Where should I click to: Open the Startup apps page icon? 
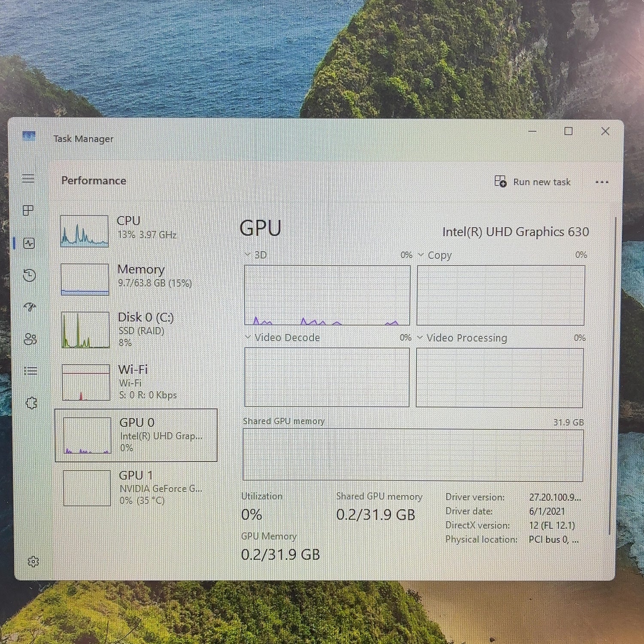[30, 307]
